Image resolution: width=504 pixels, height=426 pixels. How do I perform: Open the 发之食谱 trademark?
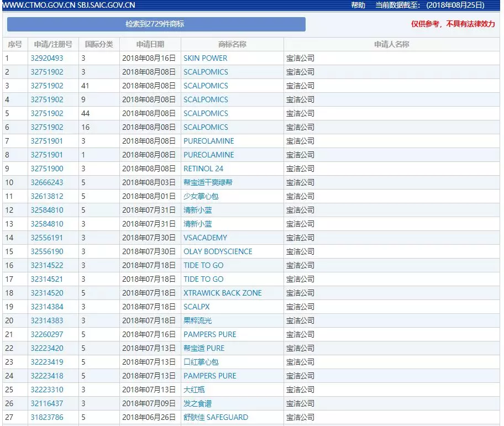pyautogui.click(x=198, y=403)
